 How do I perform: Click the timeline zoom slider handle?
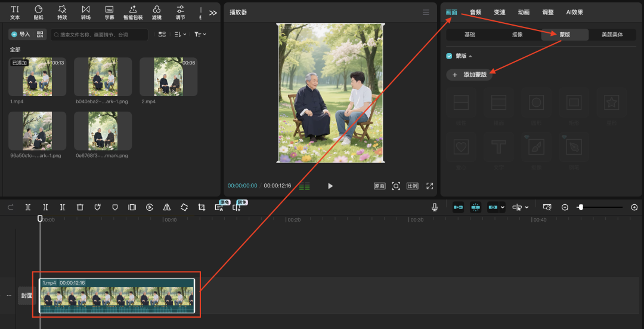click(580, 207)
